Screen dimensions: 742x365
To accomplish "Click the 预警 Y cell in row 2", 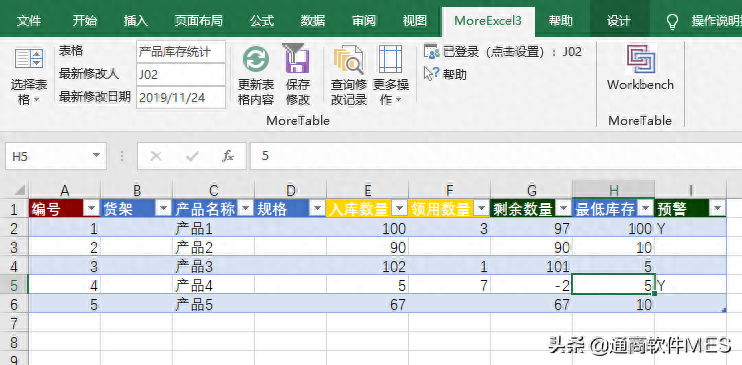I will 690,229.
